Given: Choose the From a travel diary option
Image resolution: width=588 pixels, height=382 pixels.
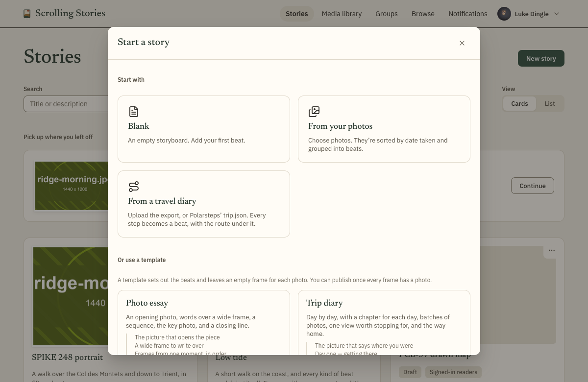Looking at the screenshot, I should click(x=204, y=204).
